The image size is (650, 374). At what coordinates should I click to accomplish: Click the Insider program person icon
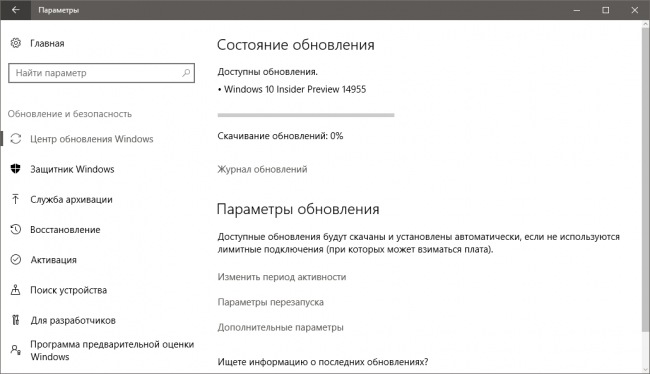click(16, 350)
